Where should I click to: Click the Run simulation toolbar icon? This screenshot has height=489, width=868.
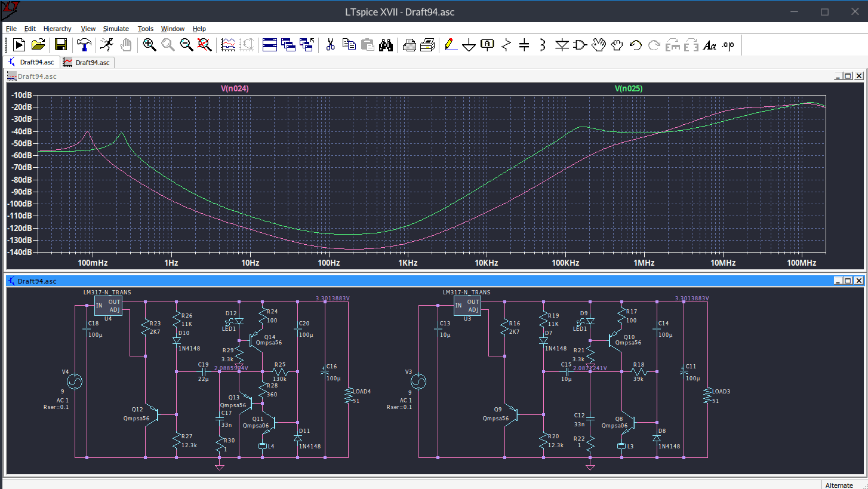(19, 45)
